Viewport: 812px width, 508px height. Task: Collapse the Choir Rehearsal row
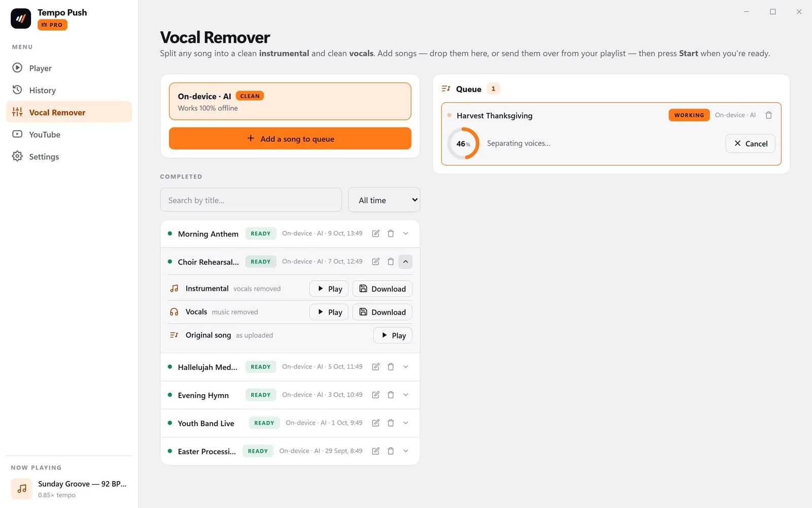tap(405, 262)
